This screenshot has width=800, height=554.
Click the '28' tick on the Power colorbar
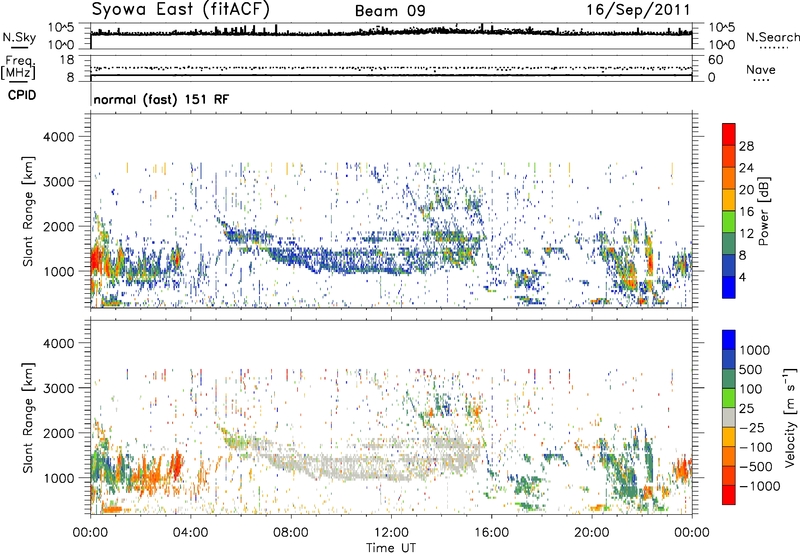click(746, 146)
